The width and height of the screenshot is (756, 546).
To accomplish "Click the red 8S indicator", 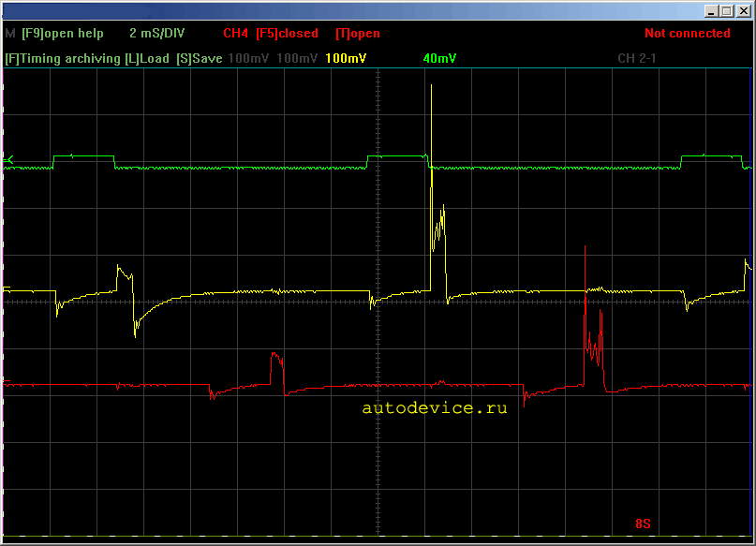I will point(643,524).
